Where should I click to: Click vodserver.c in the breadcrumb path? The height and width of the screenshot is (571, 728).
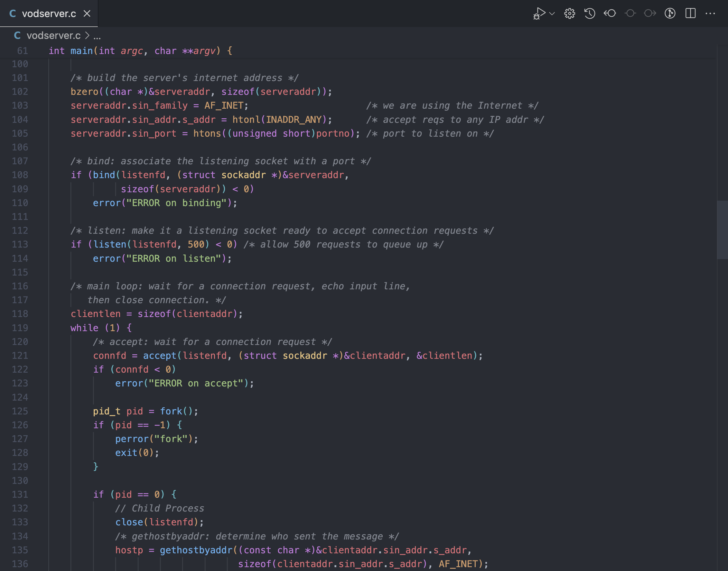coord(53,35)
